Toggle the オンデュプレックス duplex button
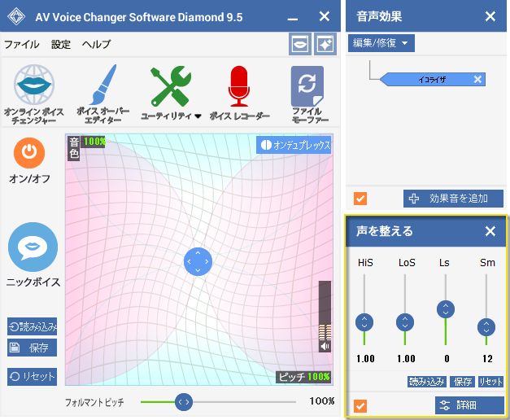This screenshot has width=510, height=420. click(294, 145)
